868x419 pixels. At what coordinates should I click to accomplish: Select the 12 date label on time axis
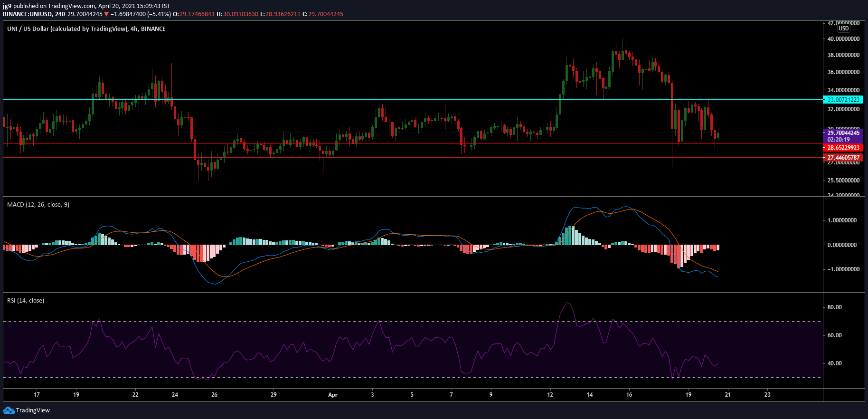click(x=550, y=395)
